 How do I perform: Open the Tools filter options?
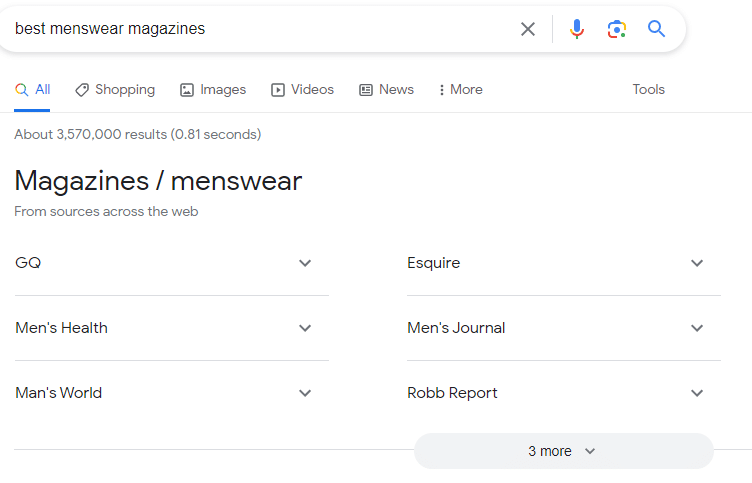[648, 90]
